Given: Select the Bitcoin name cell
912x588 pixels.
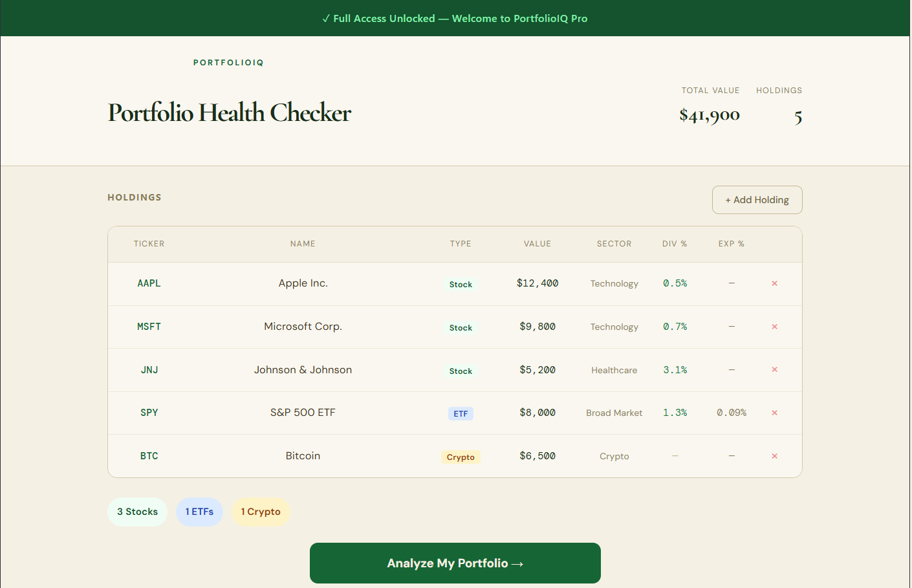Looking at the screenshot, I should 303,456.
